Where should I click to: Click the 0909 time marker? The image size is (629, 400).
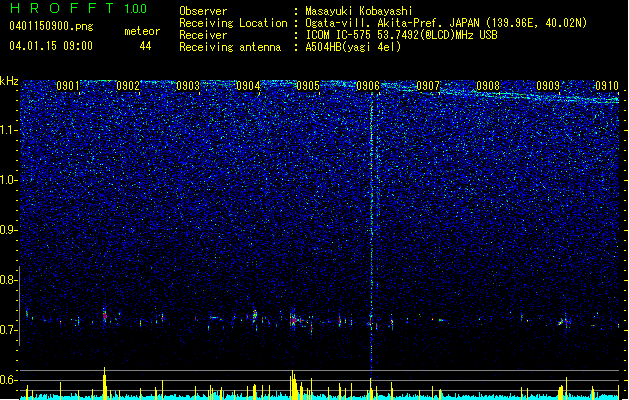pyautogui.click(x=548, y=86)
